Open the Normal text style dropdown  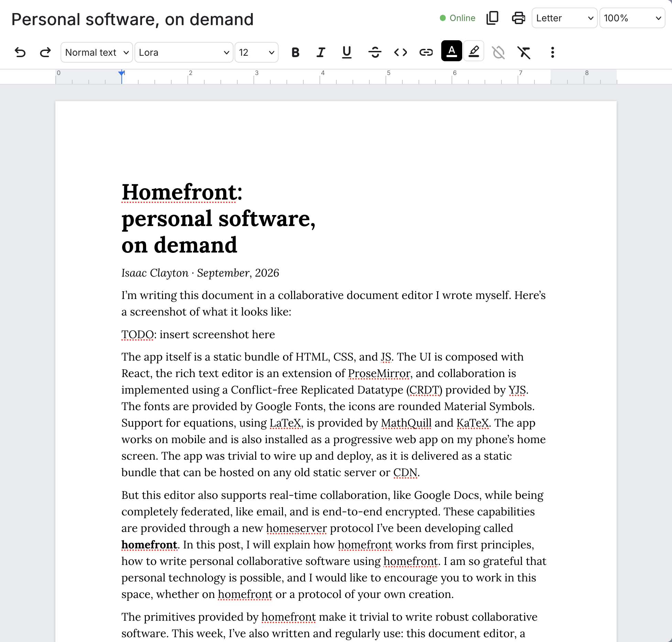(x=97, y=52)
